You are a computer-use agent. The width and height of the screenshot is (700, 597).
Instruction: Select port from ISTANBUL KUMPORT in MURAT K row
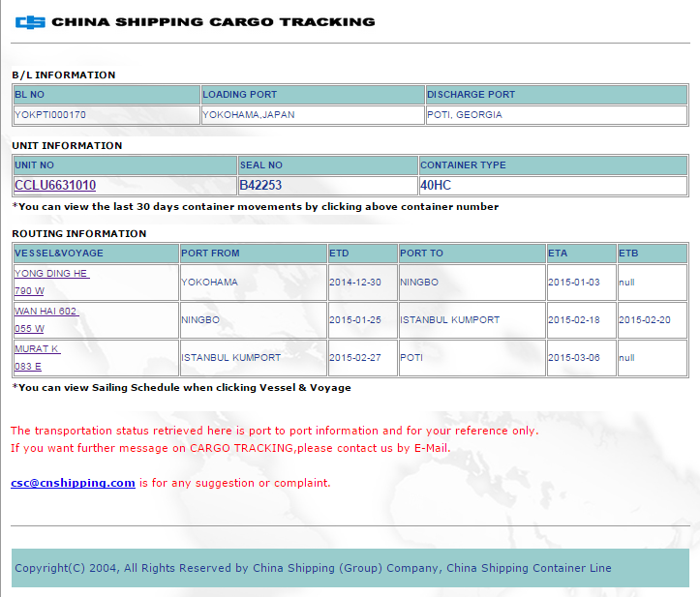(x=231, y=357)
